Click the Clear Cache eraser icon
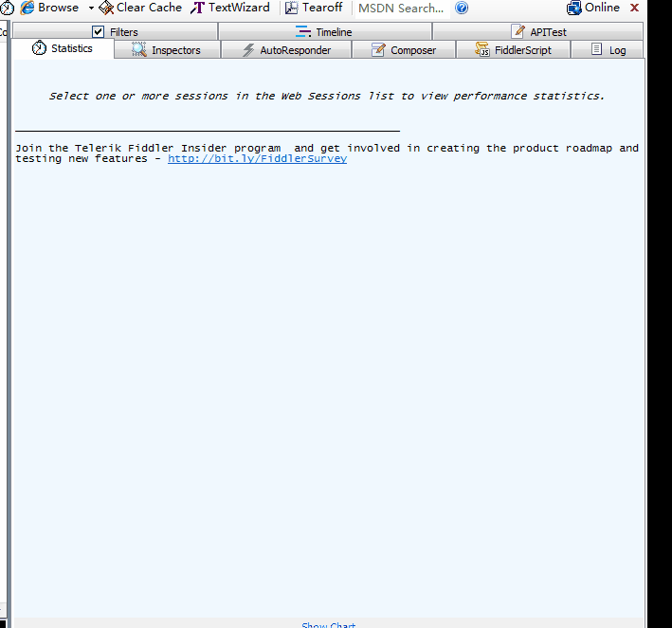The width and height of the screenshot is (672, 628). coord(106,8)
